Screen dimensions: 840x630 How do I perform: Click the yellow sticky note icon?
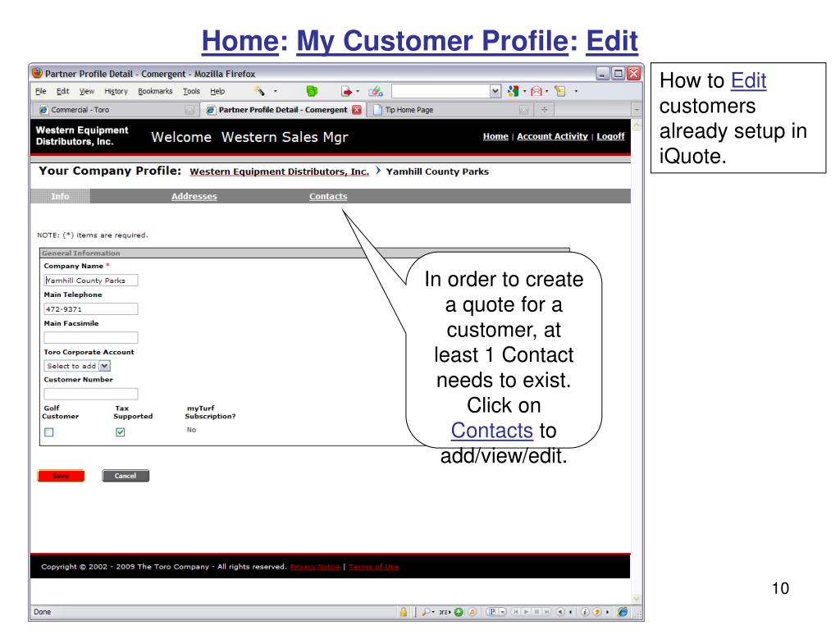(x=560, y=91)
